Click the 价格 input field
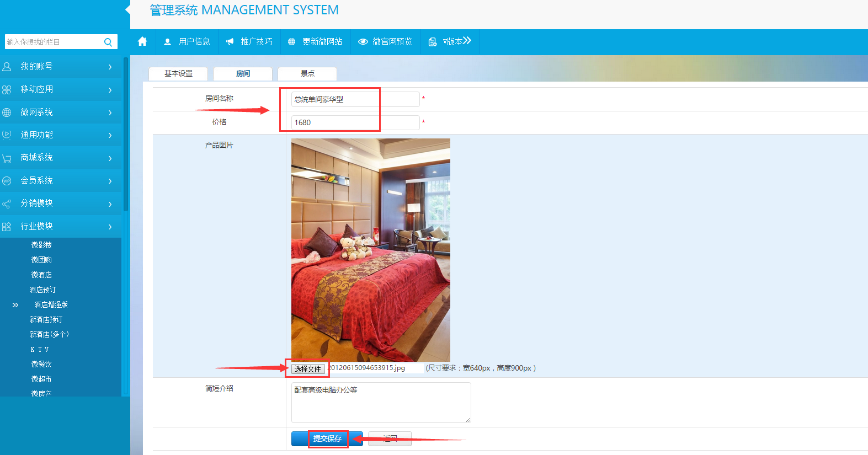The image size is (868, 455). coord(355,122)
